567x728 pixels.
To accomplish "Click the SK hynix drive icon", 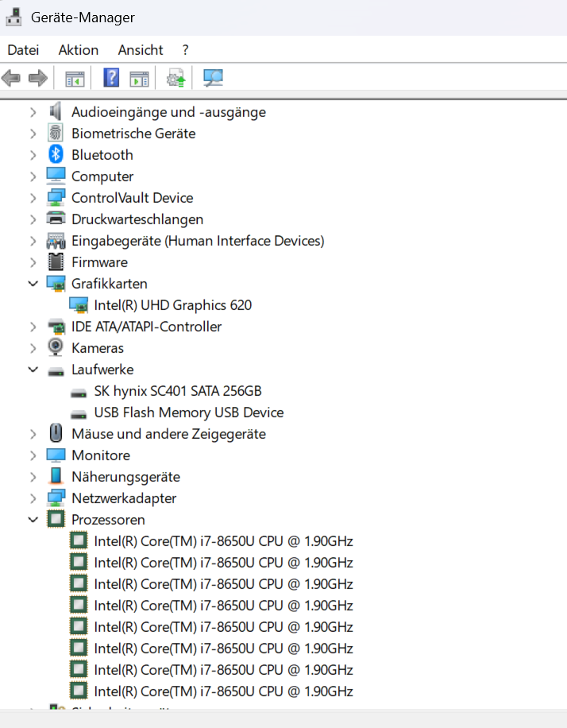I will tap(79, 393).
